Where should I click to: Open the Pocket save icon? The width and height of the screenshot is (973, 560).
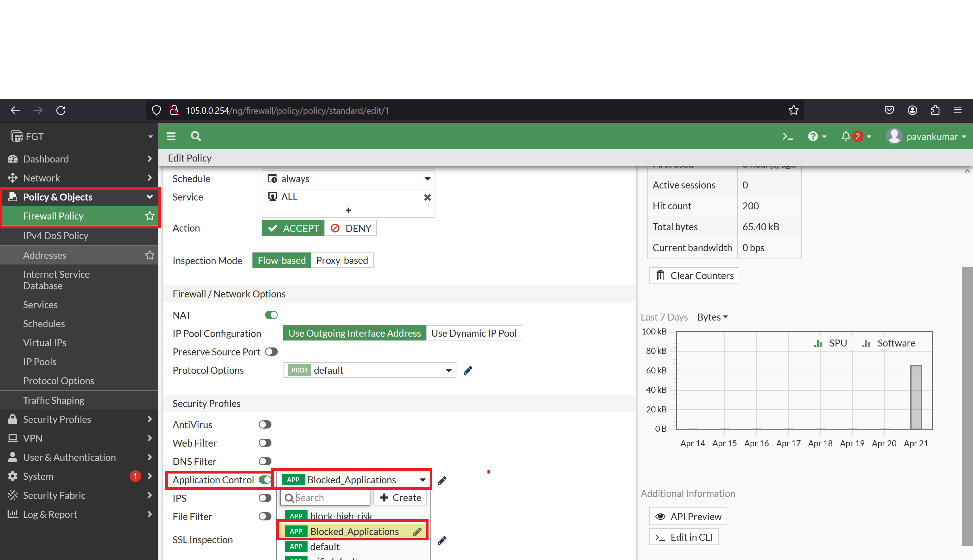[889, 110]
